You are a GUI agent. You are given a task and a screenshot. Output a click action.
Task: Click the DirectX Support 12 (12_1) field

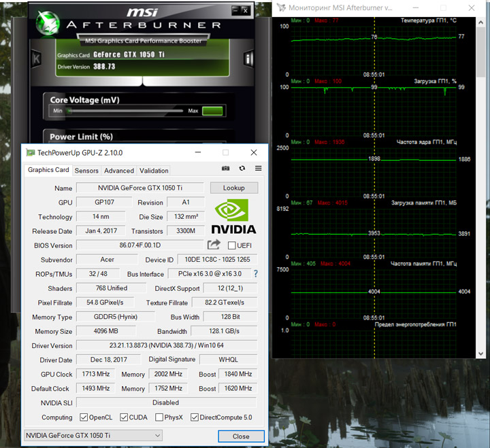230,288
